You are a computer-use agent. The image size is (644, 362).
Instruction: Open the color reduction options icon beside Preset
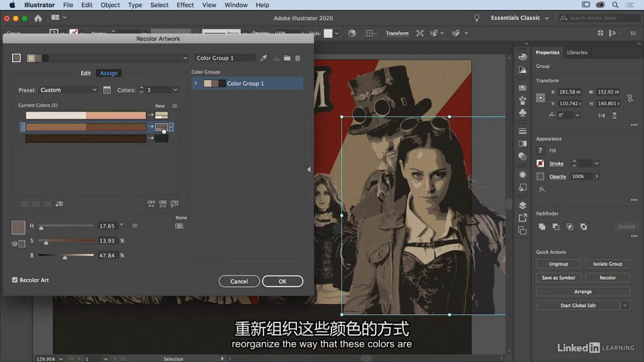tap(107, 90)
